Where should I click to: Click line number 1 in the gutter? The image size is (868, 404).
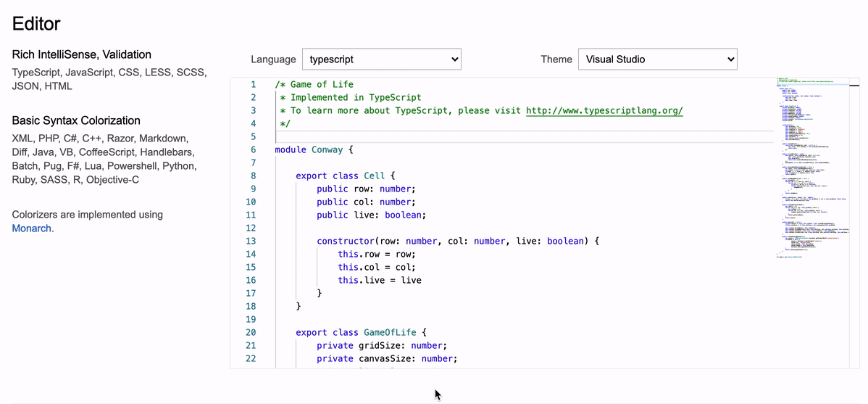253,84
